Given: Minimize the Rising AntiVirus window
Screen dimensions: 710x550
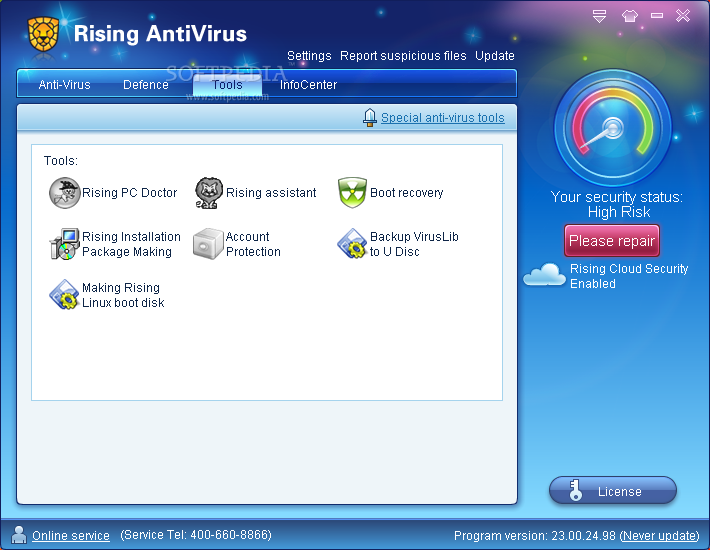Looking at the screenshot, I should click(x=657, y=16).
